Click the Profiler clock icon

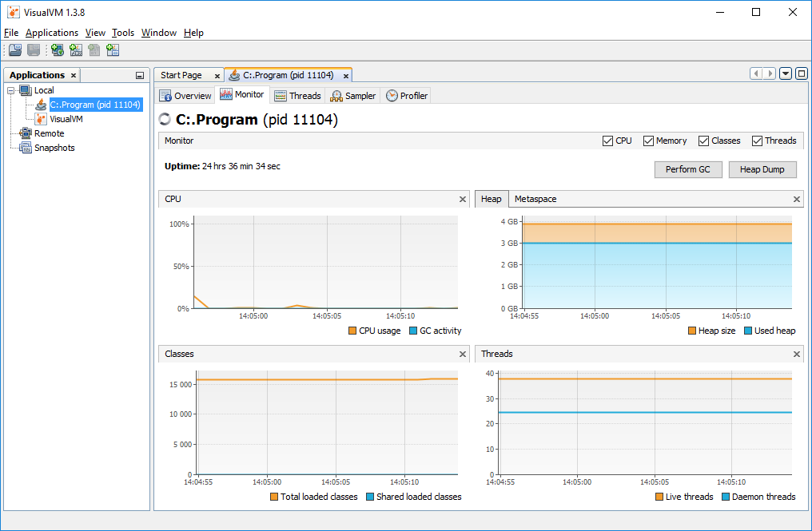pos(392,96)
